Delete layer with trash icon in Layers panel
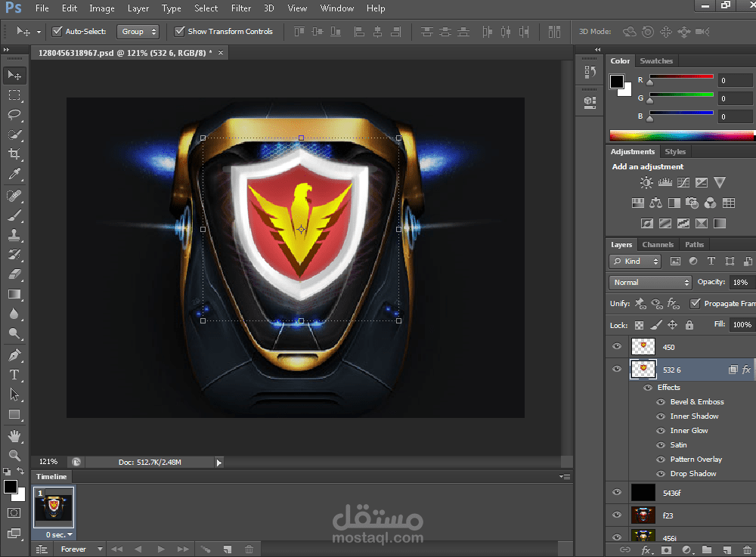 click(x=747, y=549)
